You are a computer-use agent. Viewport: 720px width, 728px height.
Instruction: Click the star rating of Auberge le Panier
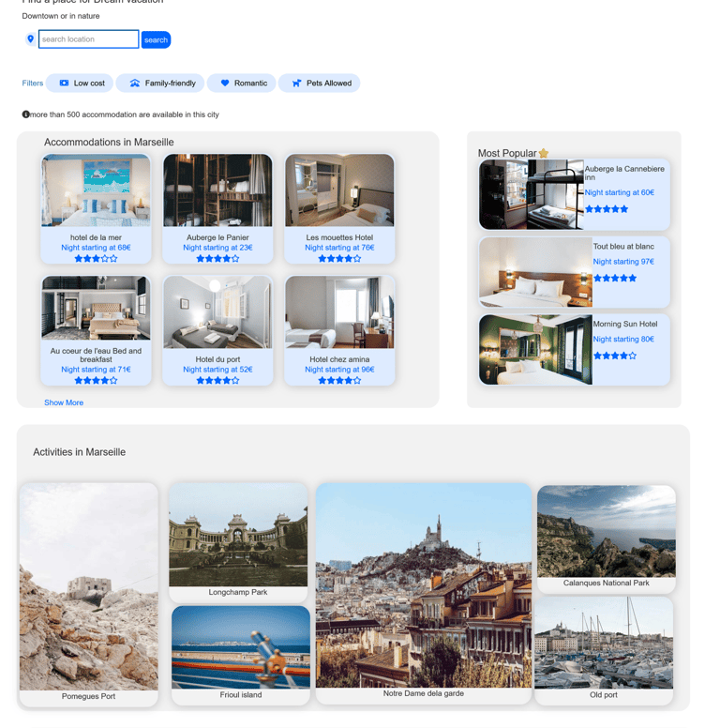click(x=217, y=259)
